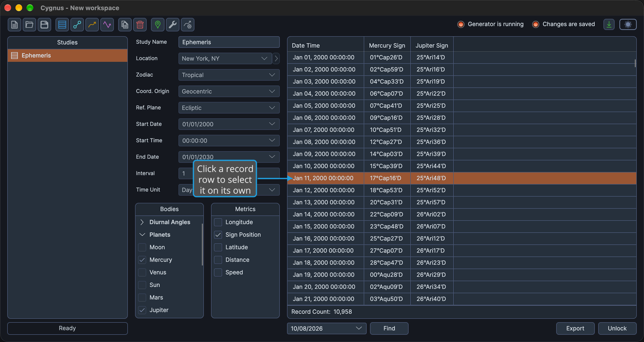The image size is (644, 342).
Task: Disable the Sign Position metric
Action: pyautogui.click(x=218, y=235)
